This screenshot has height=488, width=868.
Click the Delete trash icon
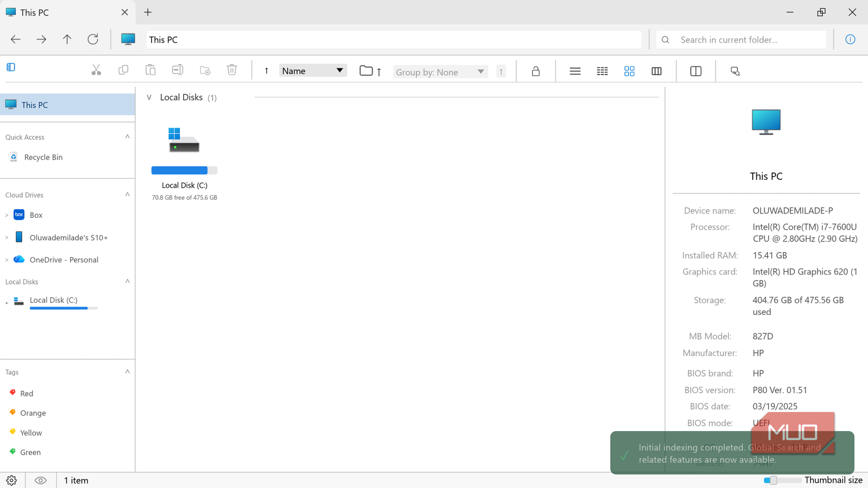232,70
